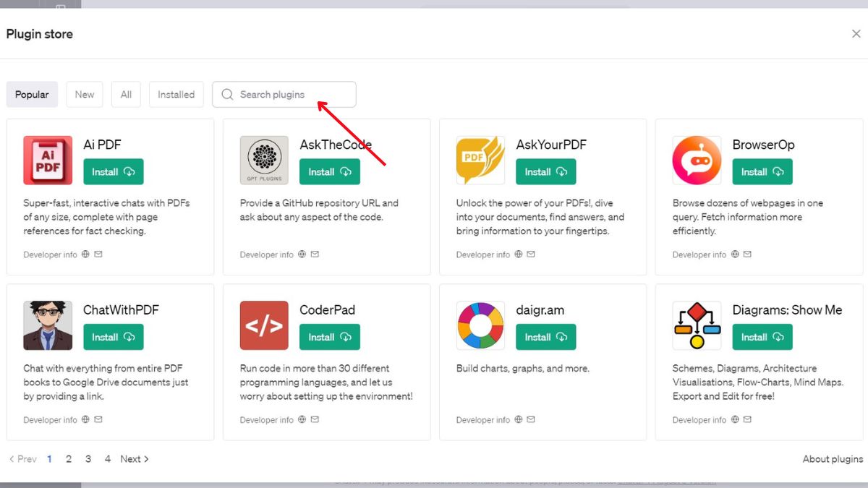Click the CoderPad code-bracket logo

coord(264,325)
